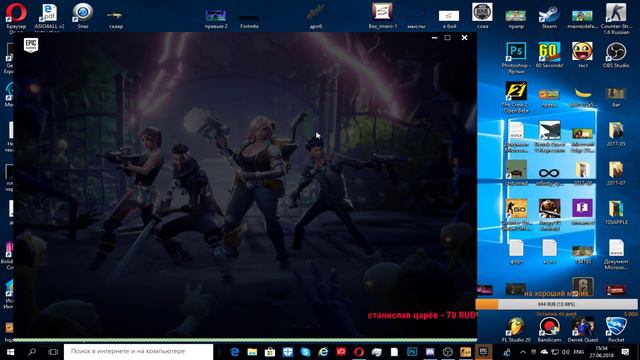Open Microsoft Edge from taskbar
The width and height of the screenshot is (640, 360).
click(235, 352)
